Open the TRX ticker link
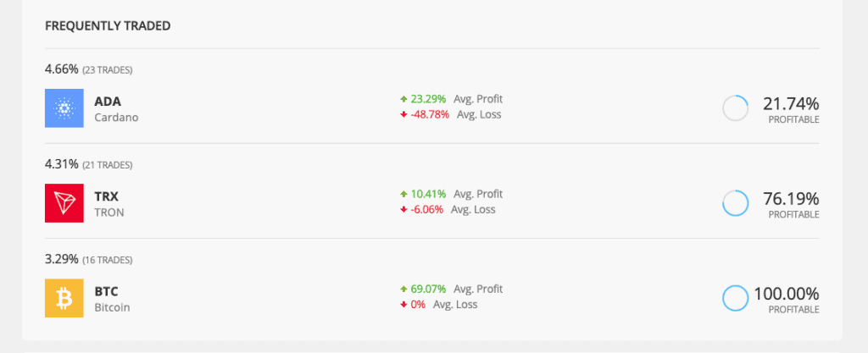Image resolution: width=868 pixels, height=353 pixels. click(x=107, y=196)
